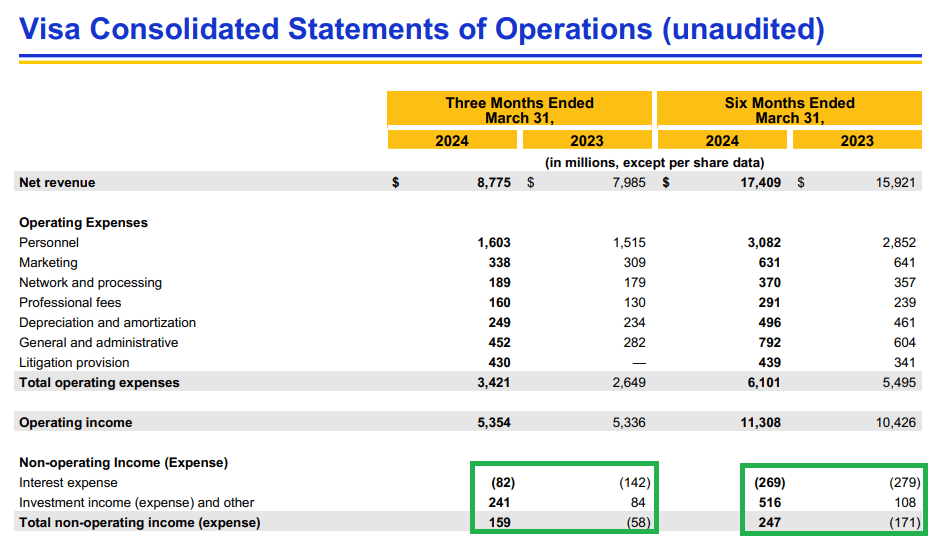The image size is (939, 541).
Task: Click Operating income 11,308 value
Action: tap(761, 422)
